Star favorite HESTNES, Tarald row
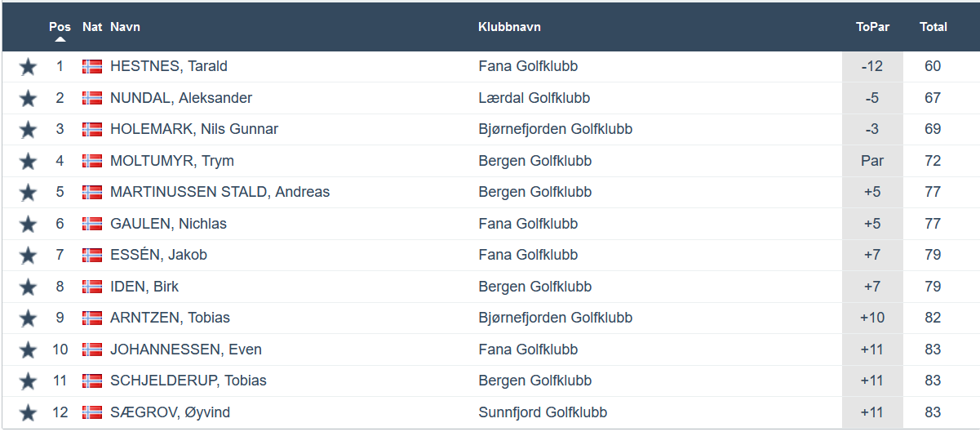Viewport: 980px width, 432px height. point(29,67)
